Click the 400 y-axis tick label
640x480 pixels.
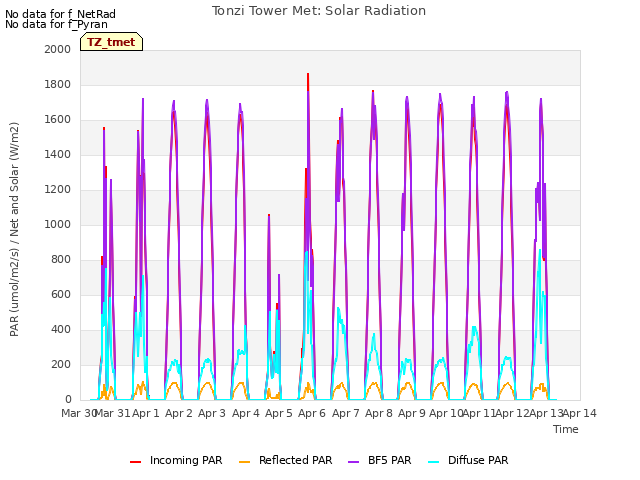[x=61, y=329]
